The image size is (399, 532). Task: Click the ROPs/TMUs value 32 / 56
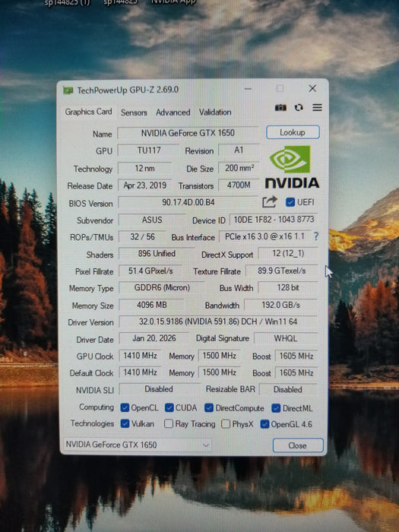(x=143, y=237)
